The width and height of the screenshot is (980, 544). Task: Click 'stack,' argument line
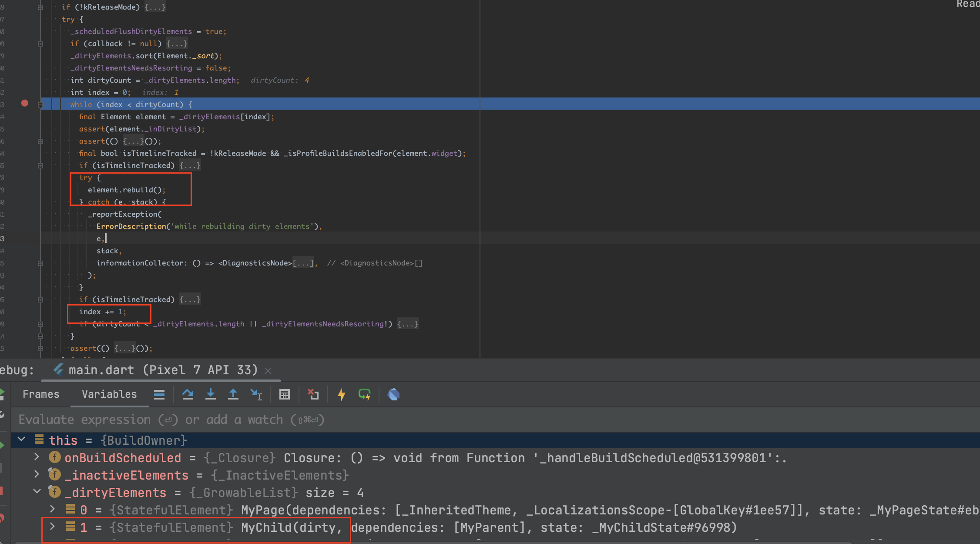coord(109,251)
